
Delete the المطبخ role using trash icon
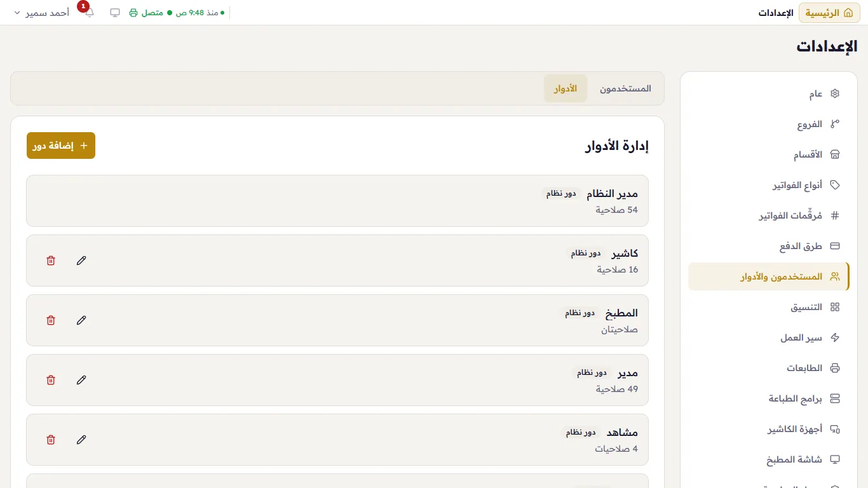(x=51, y=320)
